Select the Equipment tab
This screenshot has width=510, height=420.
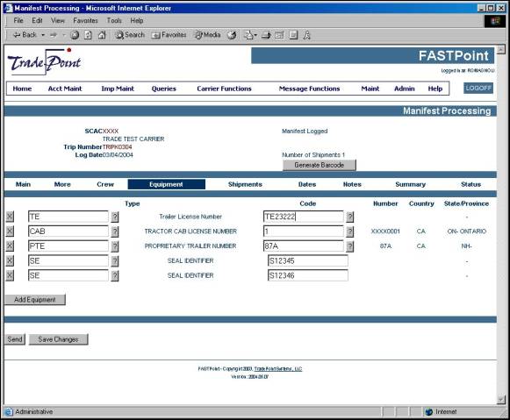click(166, 184)
